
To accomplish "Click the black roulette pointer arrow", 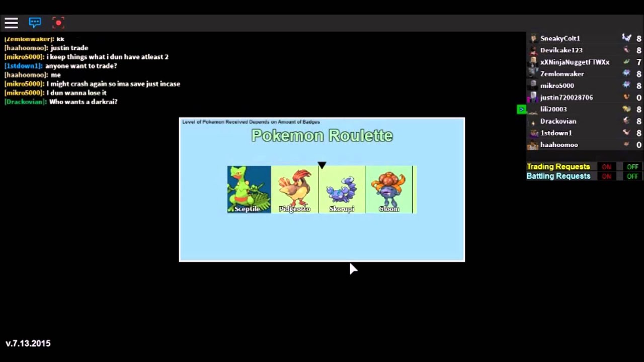I will (322, 165).
